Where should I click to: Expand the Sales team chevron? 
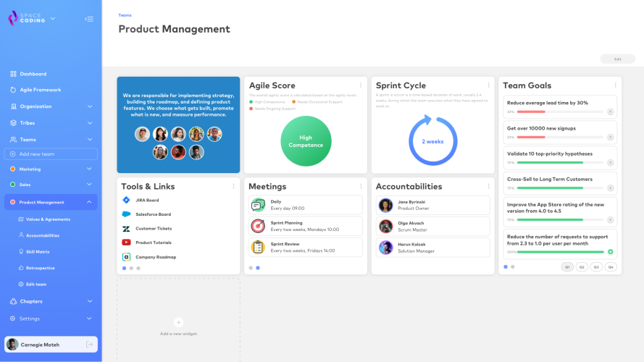[x=89, y=185]
